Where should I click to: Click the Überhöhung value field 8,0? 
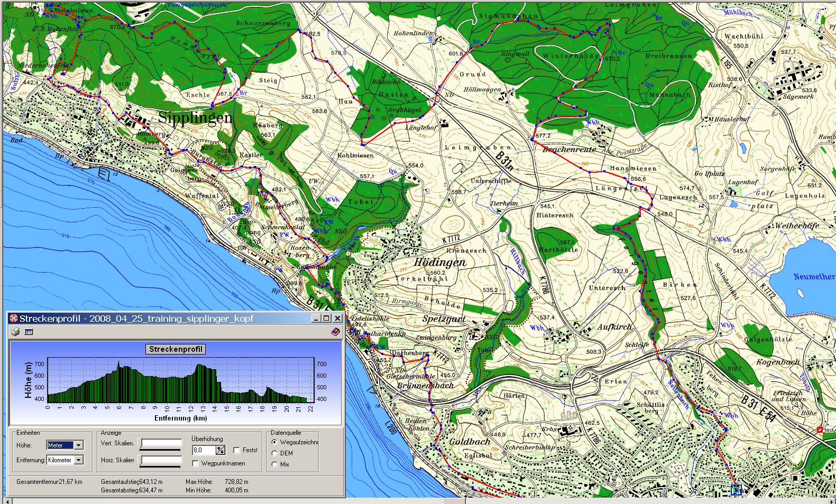204,450
